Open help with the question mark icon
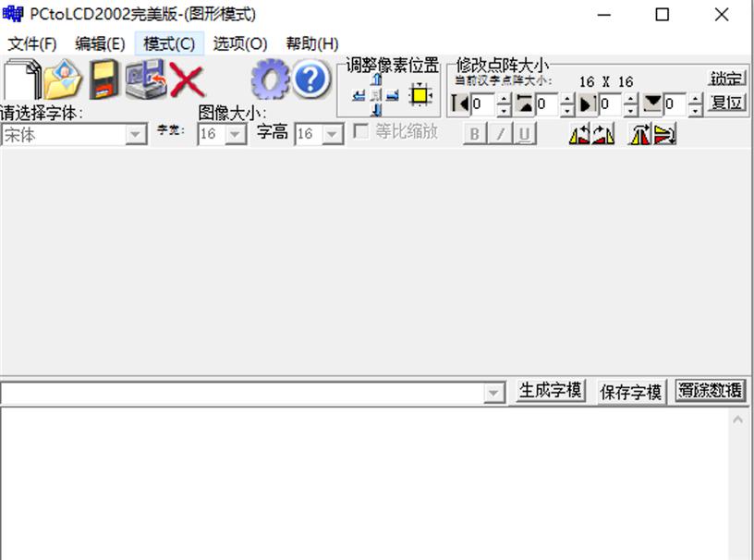Viewport: 754px width, 560px height. (310, 79)
